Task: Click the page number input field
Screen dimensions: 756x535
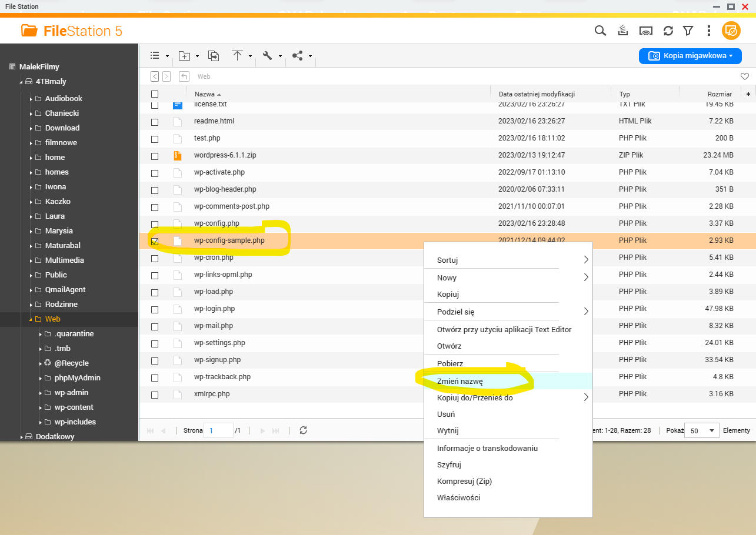Action: click(x=218, y=430)
